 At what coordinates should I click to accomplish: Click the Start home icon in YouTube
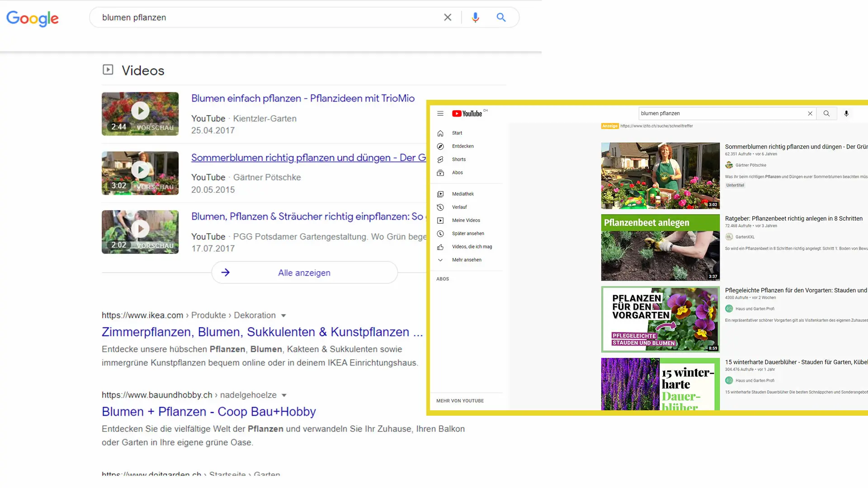[x=440, y=133]
